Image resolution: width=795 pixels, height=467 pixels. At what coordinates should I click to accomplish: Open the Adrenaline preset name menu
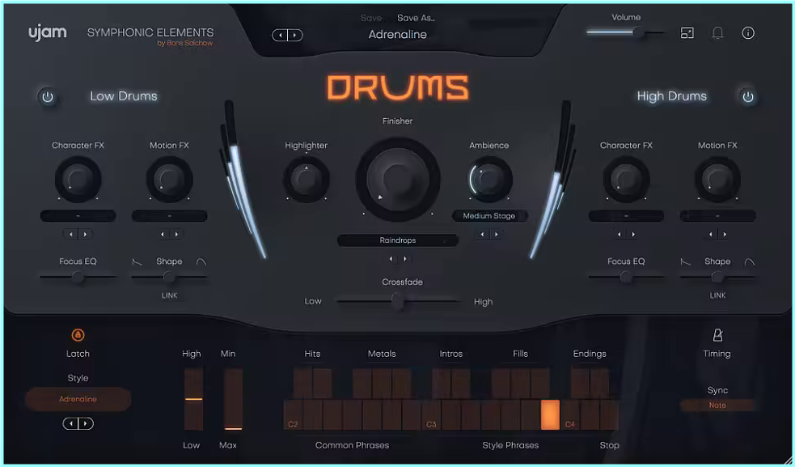(398, 34)
